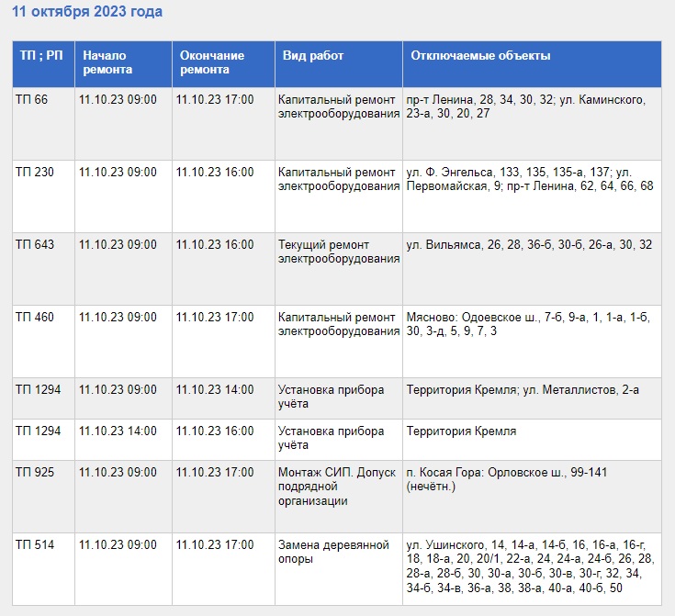This screenshot has width=675, height=616.
Task: Click the heading "11 октября 2023 года"
Action: [87, 12]
